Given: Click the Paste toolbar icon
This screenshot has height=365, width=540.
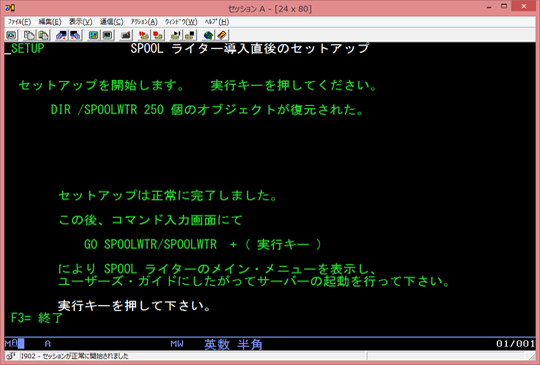Looking at the screenshot, I should pos(44,35).
